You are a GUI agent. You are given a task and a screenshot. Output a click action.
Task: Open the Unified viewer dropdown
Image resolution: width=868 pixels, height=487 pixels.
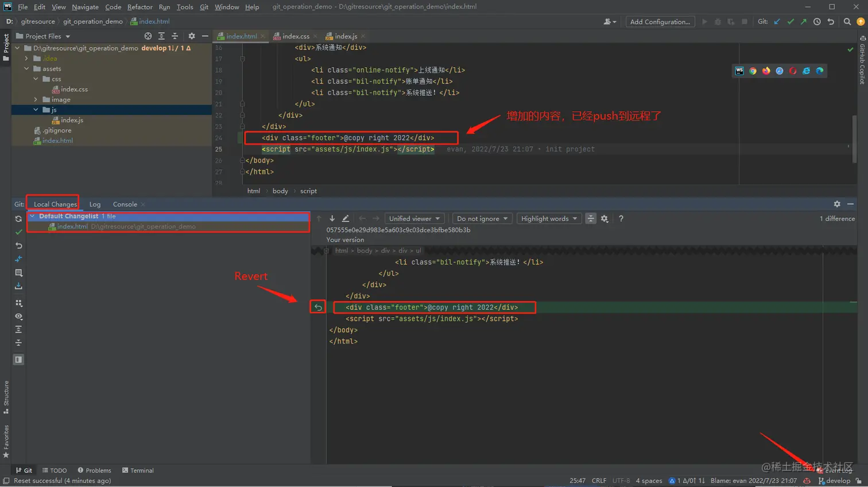pyautogui.click(x=414, y=219)
